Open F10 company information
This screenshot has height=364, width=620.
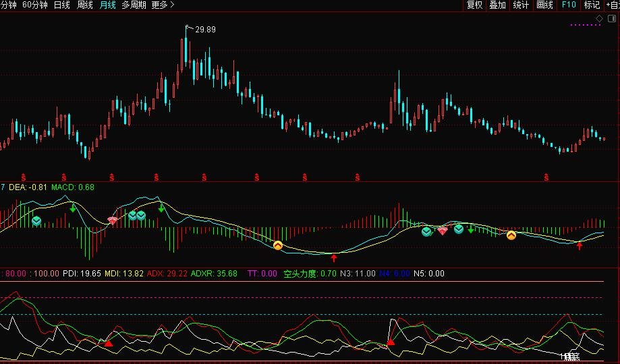pyautogui.click(x=569, y=5)
